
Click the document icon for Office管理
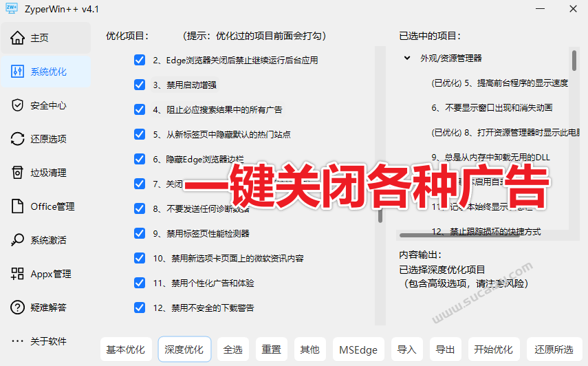[x=18, y=206]
